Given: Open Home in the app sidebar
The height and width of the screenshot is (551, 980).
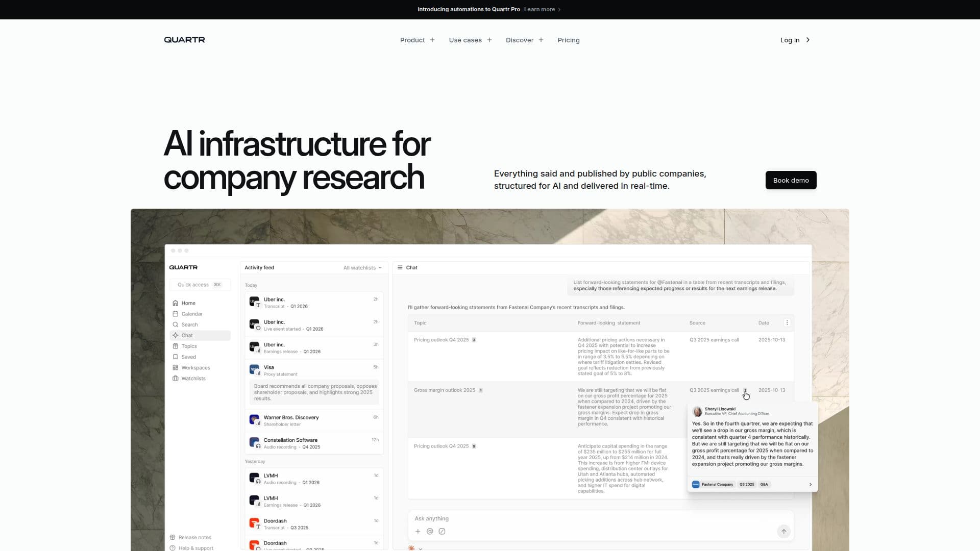Looking at the screenshot, I should point(200,303).
